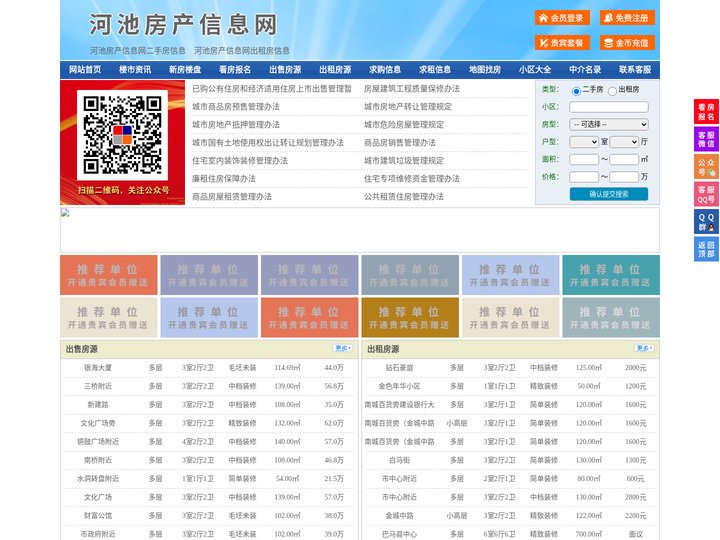This screenshot has height=540, width=720.
Task: Click the teal 推荐单位 banner in first row
Action: pyautogui.click(x=611, y=275)
